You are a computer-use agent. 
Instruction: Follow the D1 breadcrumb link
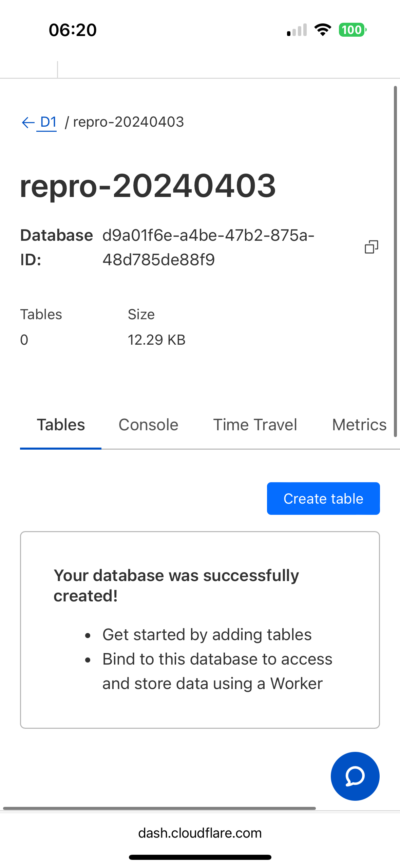coord(48,122)
